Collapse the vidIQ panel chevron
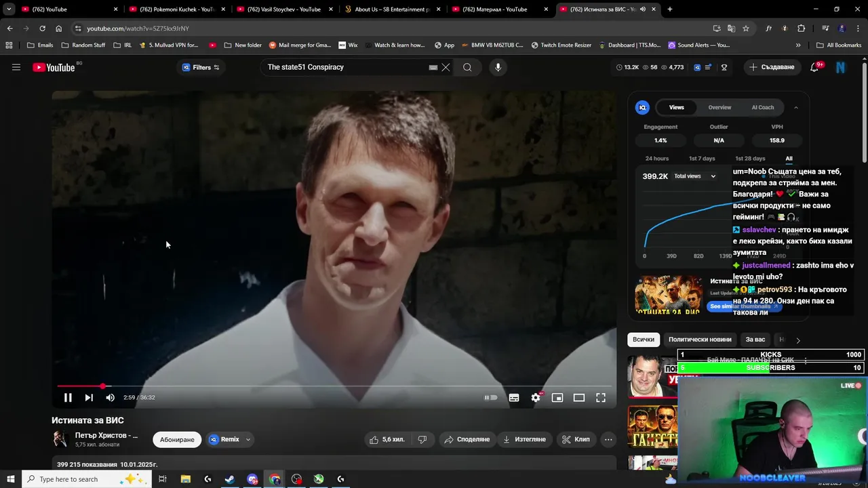The height and width of the screenshot is (488, 868). (796, 107)
